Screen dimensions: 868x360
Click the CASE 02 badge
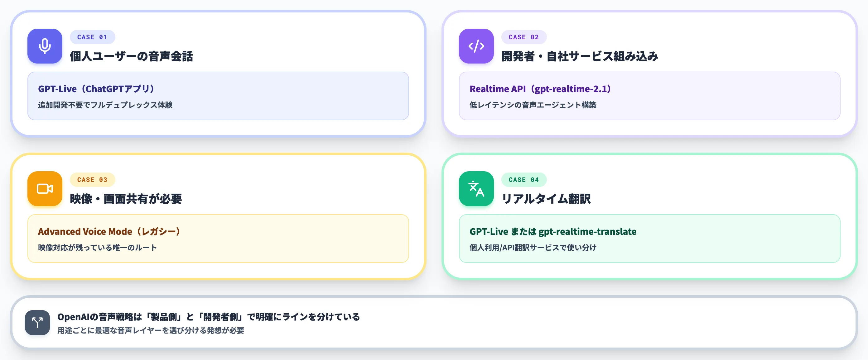pyautogui.click(x=523, y=37)
